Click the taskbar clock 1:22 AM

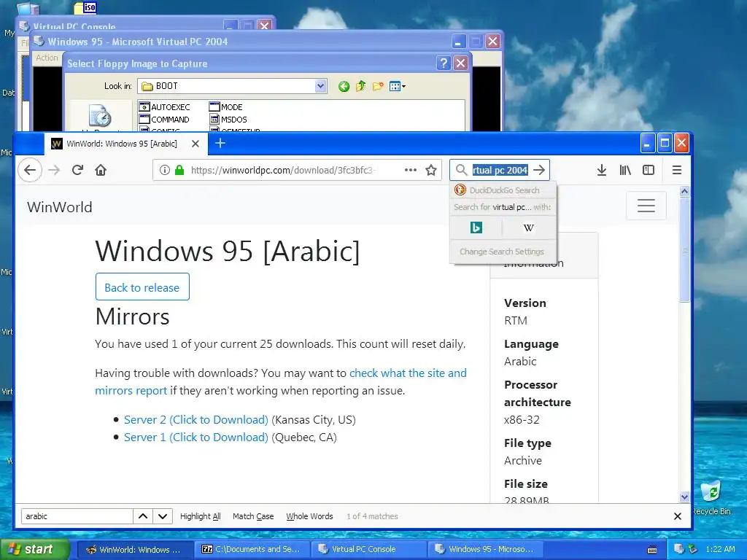tap(720, 549)
